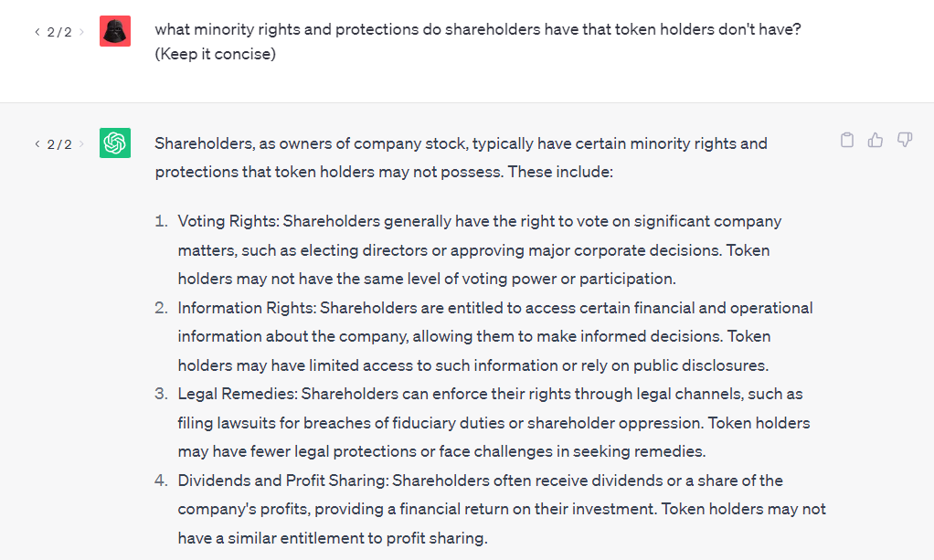This screenshot has width=934, height=560.
Task: Click the response's introductory paragraph about shareholders
Action: coord(461,157)
